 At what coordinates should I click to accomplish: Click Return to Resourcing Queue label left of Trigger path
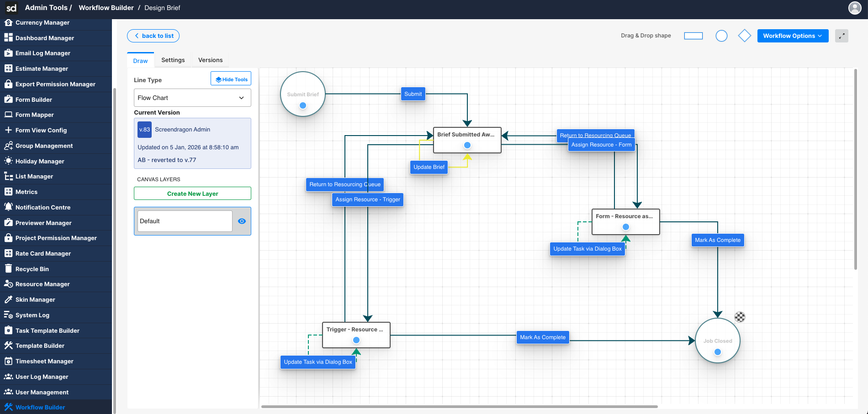345,184
